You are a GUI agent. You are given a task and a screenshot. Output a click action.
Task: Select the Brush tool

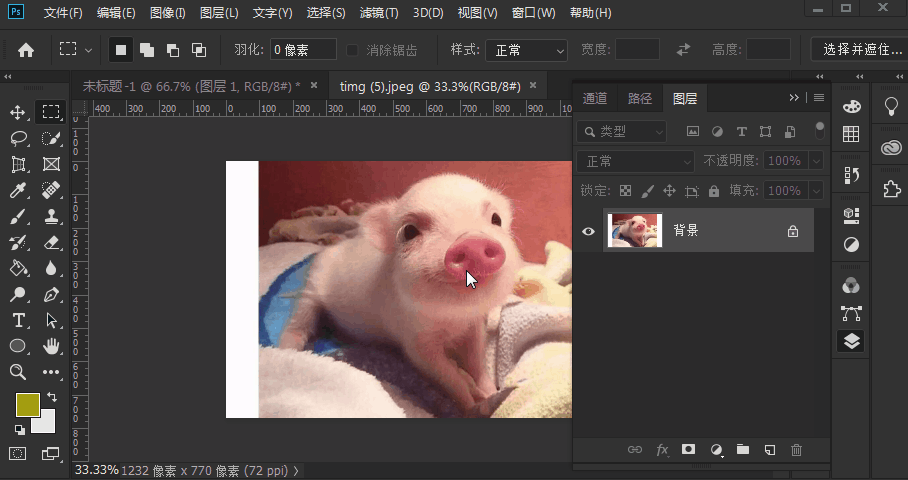point(19,217)
